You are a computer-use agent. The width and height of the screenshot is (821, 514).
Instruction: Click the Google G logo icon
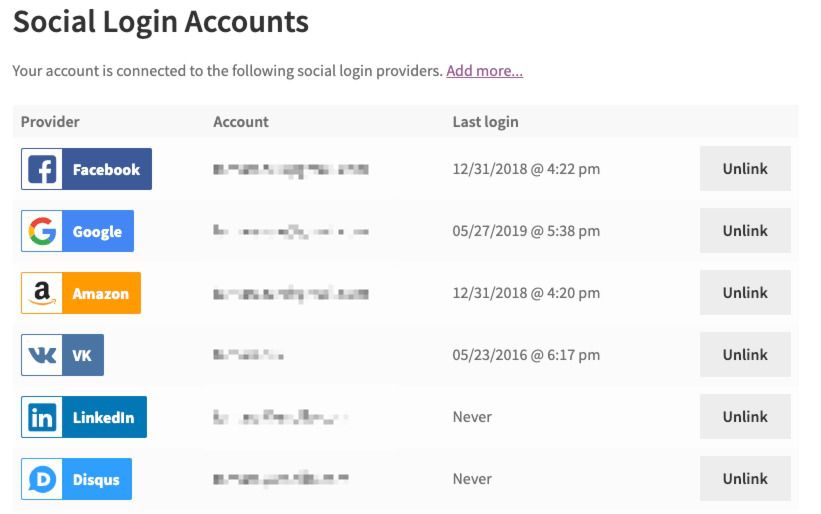click(42, 232)
